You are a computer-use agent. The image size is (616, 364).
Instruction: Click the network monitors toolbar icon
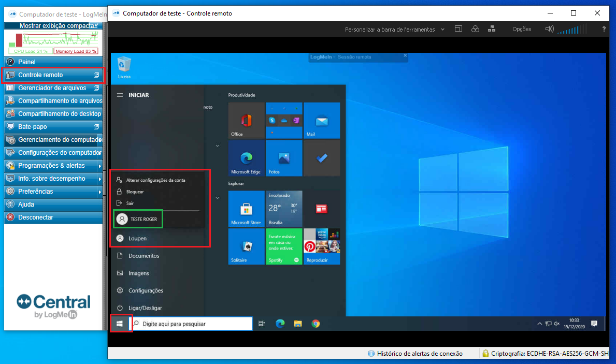[x=492, y=29]
